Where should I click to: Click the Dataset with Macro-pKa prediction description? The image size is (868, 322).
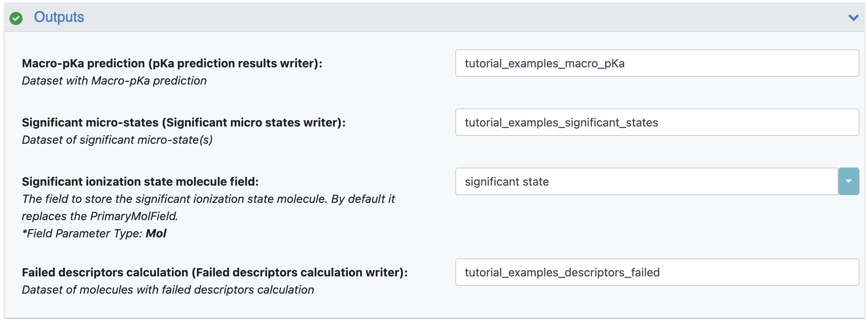tap(114, 80)
